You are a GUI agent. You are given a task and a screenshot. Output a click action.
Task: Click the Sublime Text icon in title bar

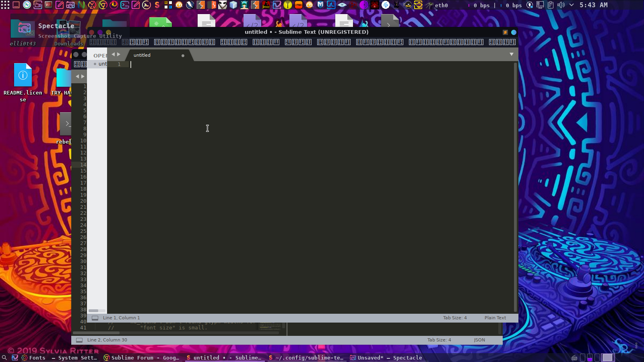505,32
